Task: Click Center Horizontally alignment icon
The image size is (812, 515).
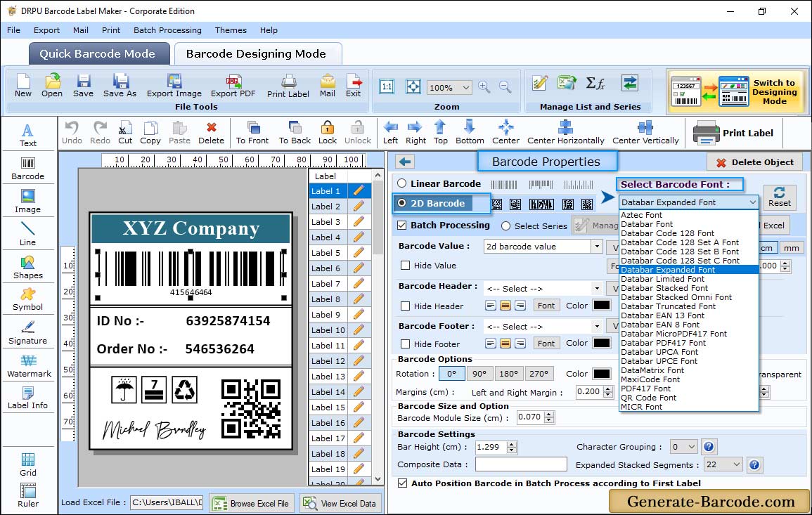Action: coord(565,133)
